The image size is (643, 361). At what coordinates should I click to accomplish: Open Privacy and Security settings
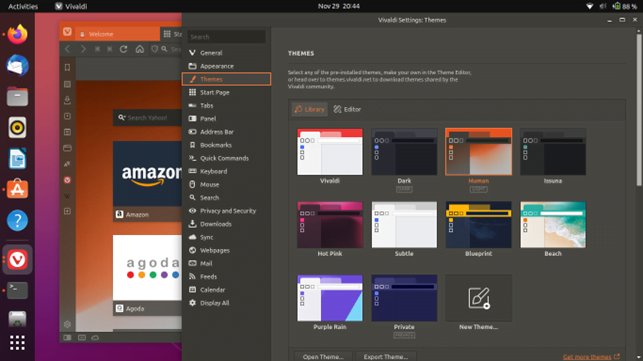[226, 211]
